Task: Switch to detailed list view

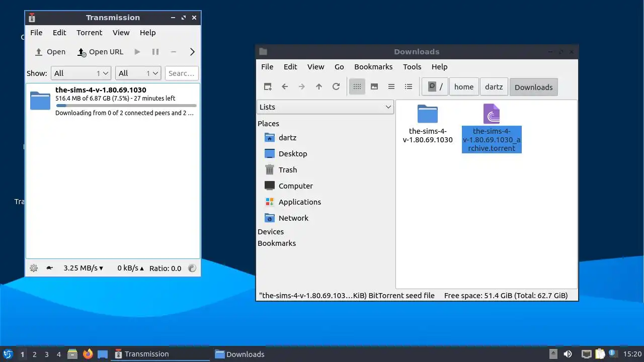Action: click(409, 86)
